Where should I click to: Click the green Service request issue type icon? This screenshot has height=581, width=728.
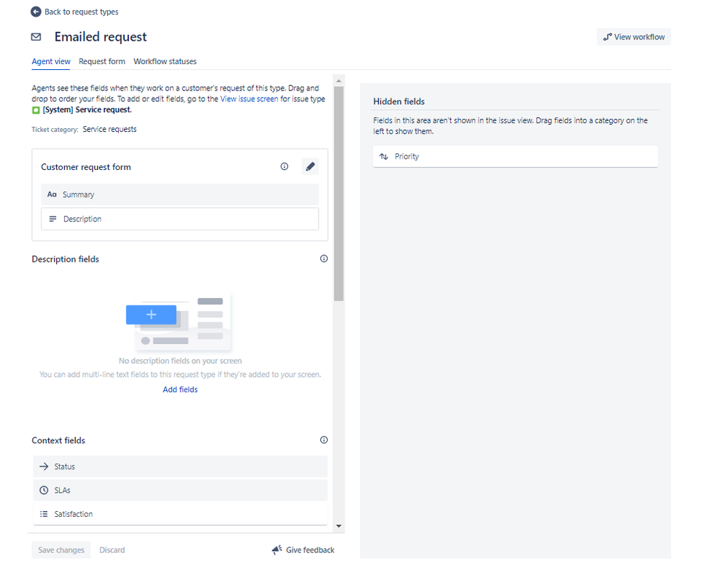[x=36, y=110]
